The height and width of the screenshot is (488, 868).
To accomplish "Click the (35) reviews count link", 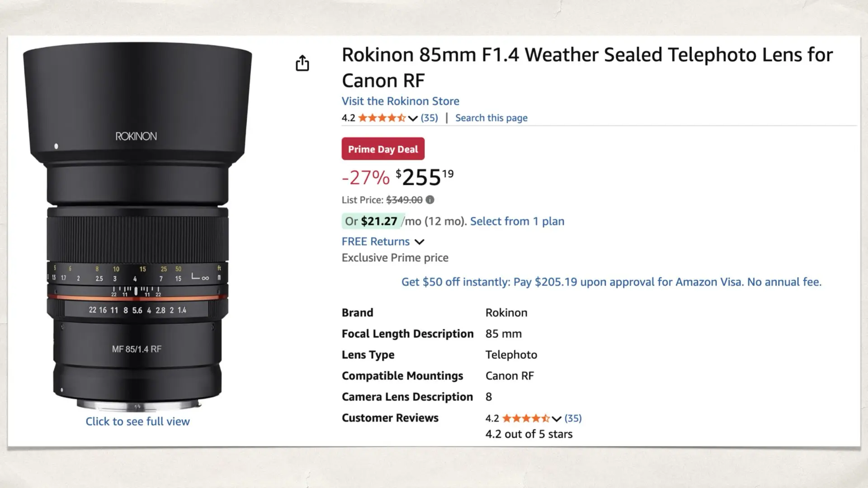I will 429,117.
